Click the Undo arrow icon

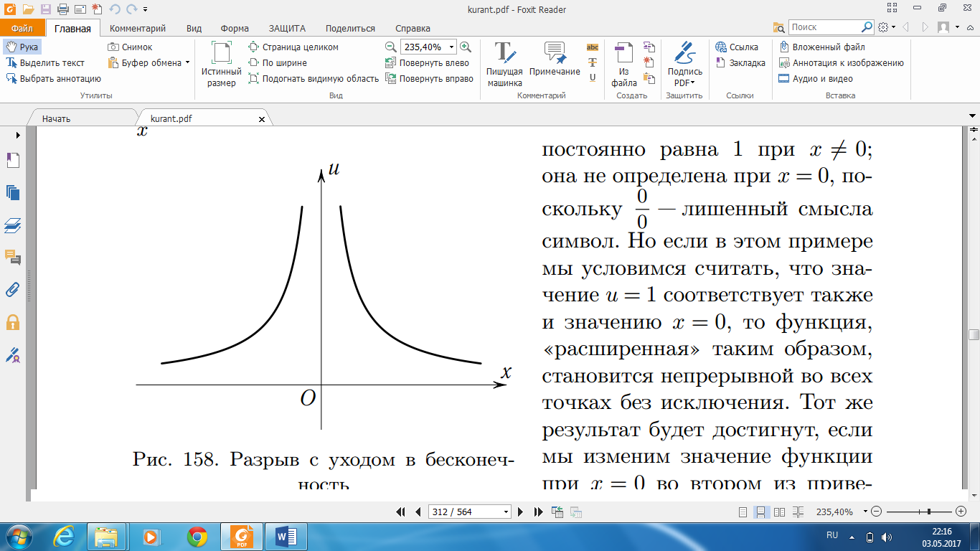tap(114, 9)
